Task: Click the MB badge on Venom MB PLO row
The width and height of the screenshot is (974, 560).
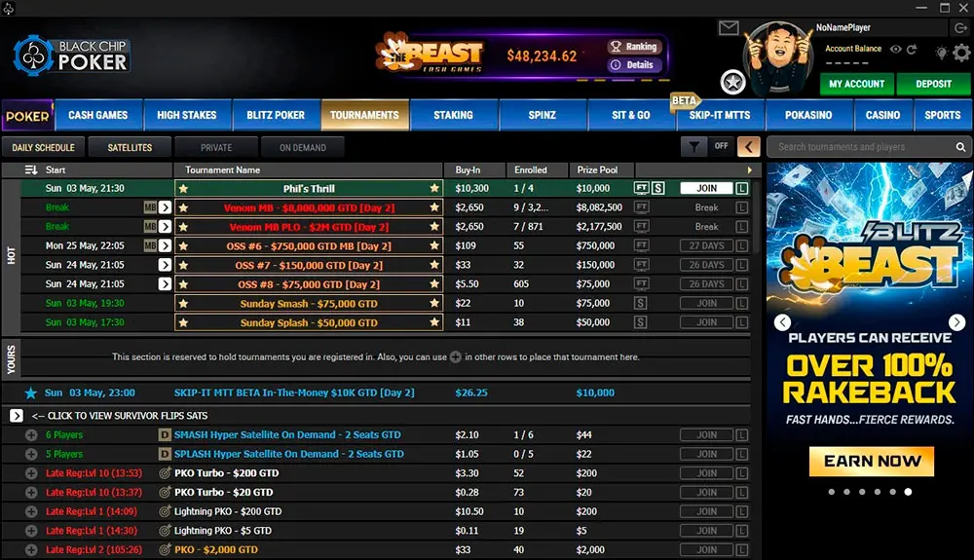Action: [x=150, y=227]
